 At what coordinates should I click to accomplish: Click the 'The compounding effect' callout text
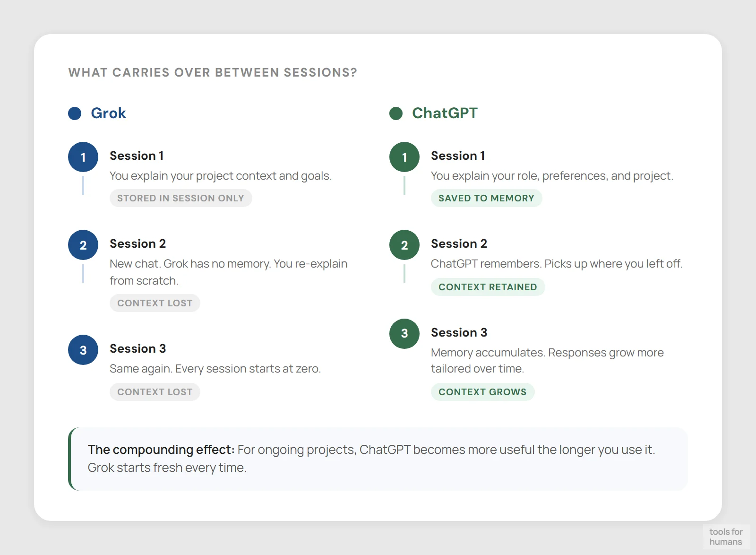[371, 459]
